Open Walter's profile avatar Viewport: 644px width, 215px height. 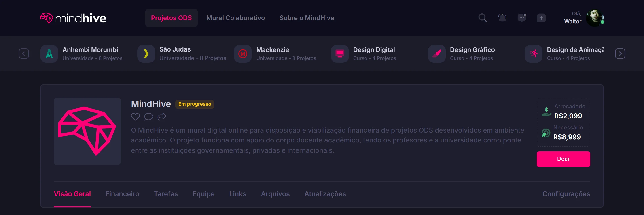pyautogui.click(x=595, y=18)
